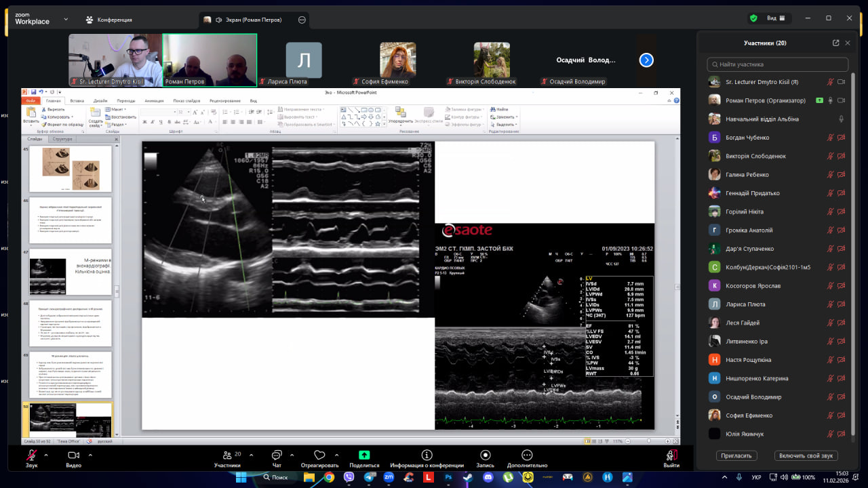Unmute microphone with Звук button
This screenshot has width=868, height=488.
pos(31,455)
